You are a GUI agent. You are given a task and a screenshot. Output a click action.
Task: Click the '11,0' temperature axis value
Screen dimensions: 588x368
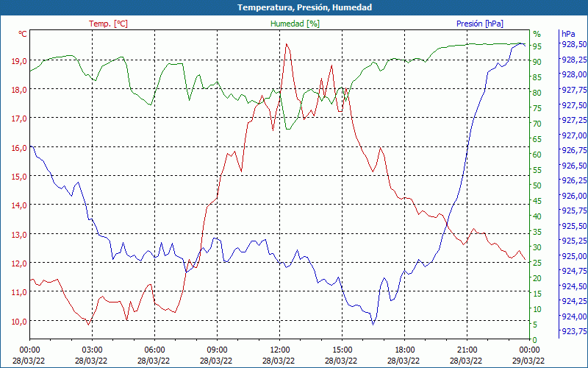pyautogui.click(x=19, y=292)
